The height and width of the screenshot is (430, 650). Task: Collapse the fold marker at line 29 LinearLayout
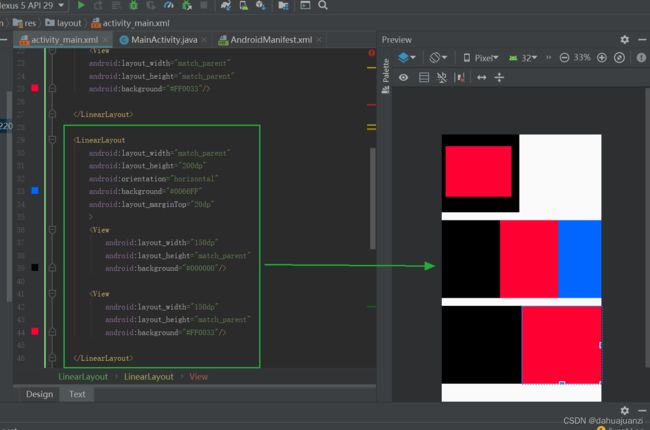[52, 140]
